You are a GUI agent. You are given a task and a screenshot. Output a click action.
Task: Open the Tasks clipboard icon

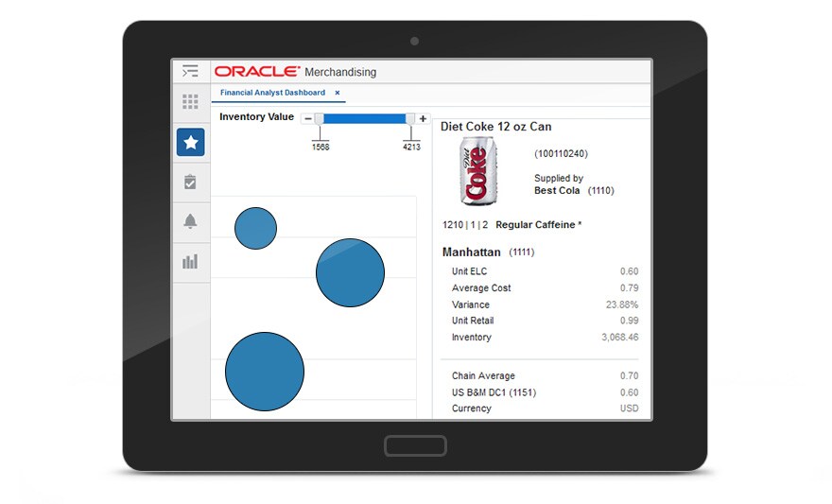(190, 182)
